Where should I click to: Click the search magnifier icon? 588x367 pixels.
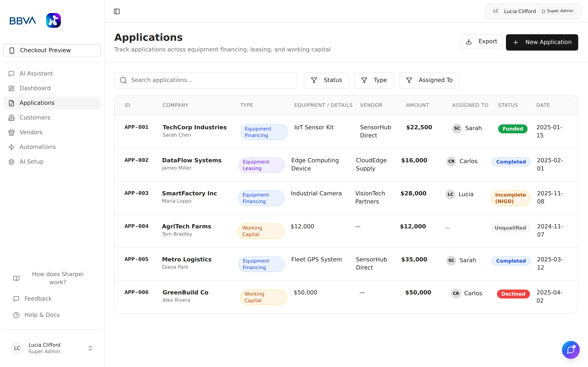pos(123,80)
